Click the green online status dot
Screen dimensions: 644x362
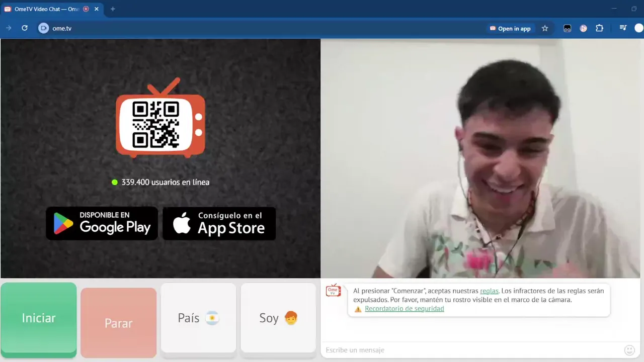[x=115, y=182]
